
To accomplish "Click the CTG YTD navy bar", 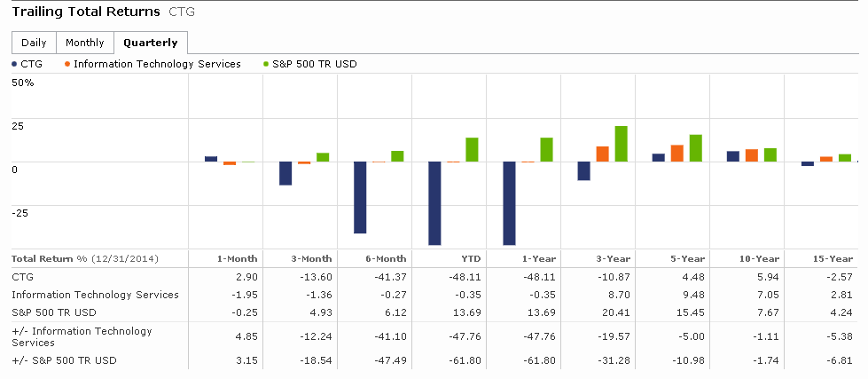I will (x=434, y=203).
